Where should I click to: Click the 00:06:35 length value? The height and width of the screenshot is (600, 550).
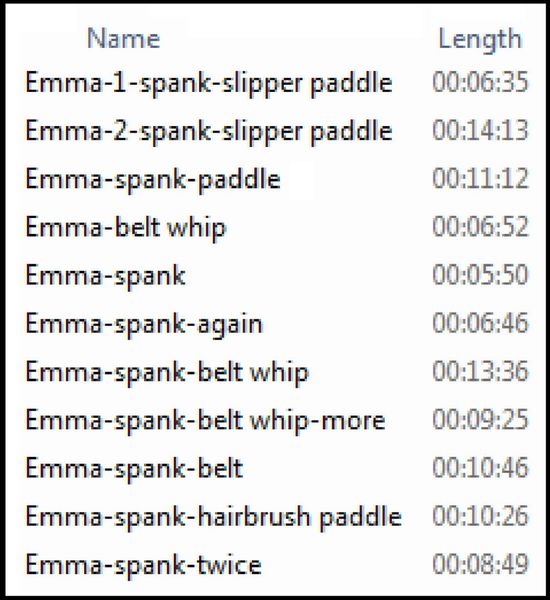[480, 82]
